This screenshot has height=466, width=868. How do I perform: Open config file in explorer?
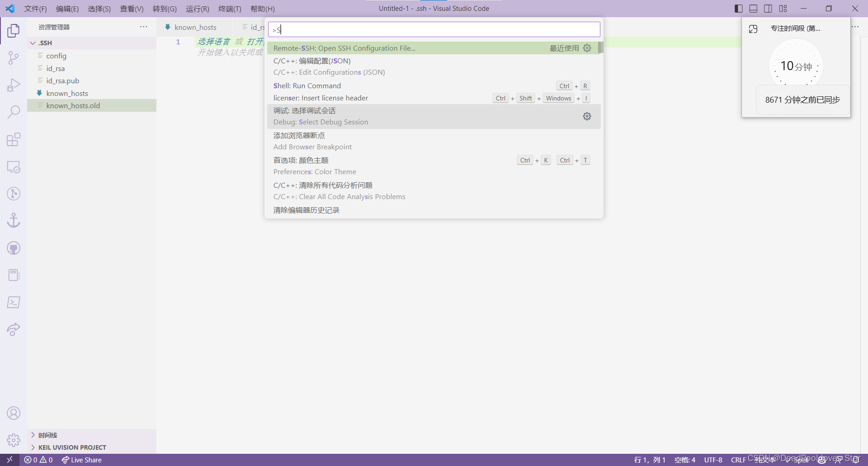92,56
